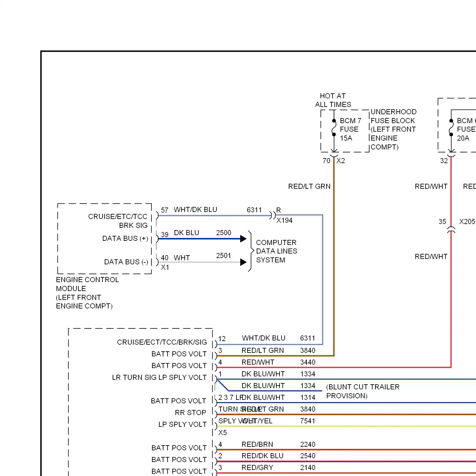The height and width of the screenshot is (476, 476).
Task: Click circuit number 2240
Action: tap(307, 444)
